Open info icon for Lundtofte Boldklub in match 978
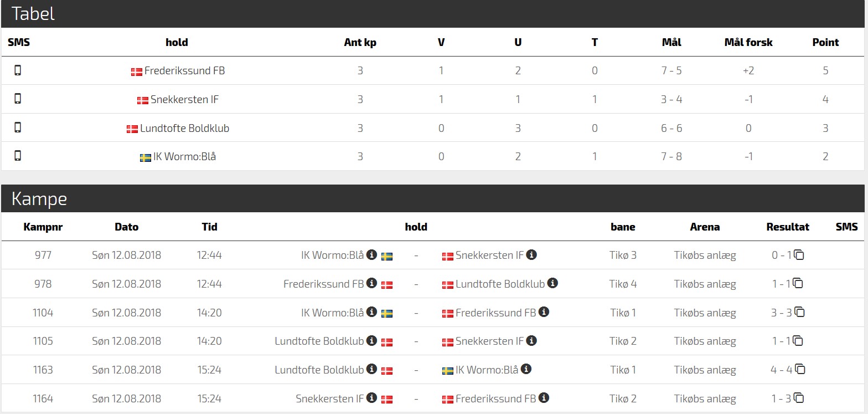Screen dimensions: 868x414 (552, 283)
